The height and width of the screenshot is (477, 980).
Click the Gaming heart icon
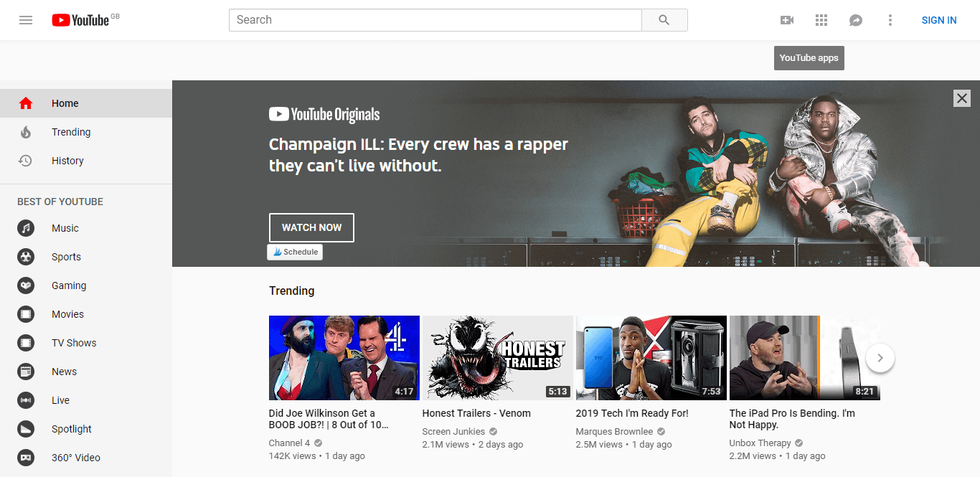[26, 285]
